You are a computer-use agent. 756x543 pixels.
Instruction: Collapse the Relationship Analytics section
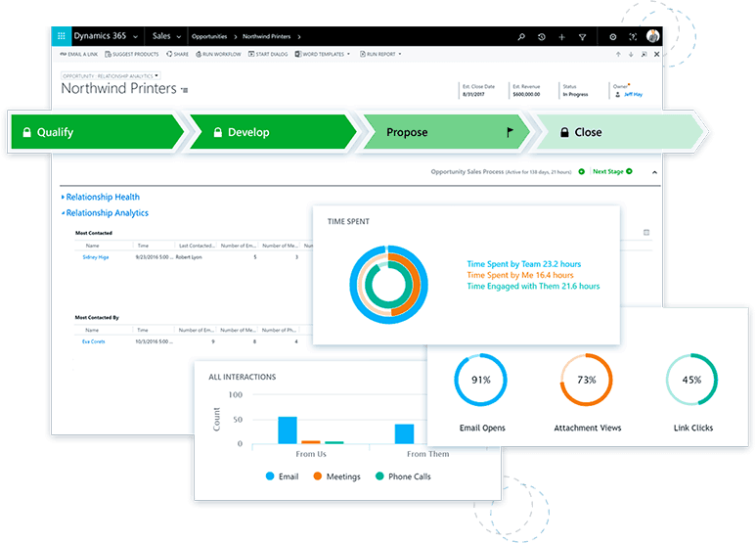(105, 212)
